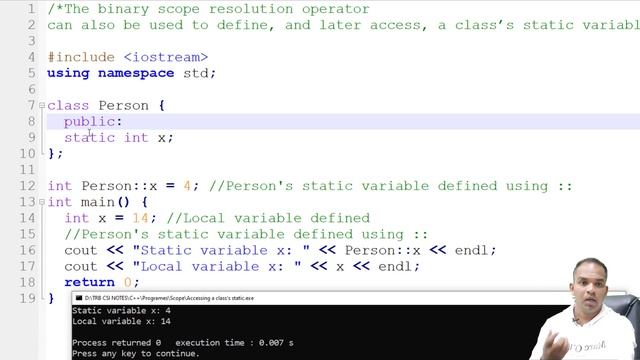Click the 'class Person {' line
The width and height of the screenshot is (640, 360).
point(106,105)
